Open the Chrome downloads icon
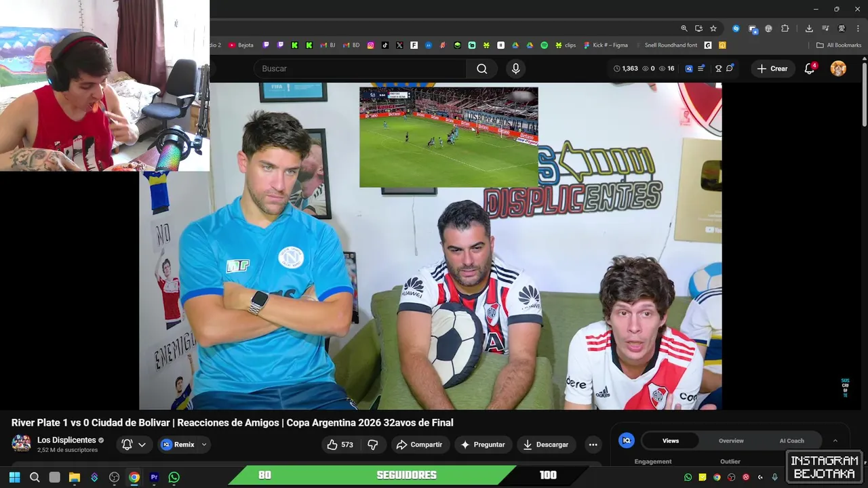Screen dimensions: 868x488 click(809, 28)
